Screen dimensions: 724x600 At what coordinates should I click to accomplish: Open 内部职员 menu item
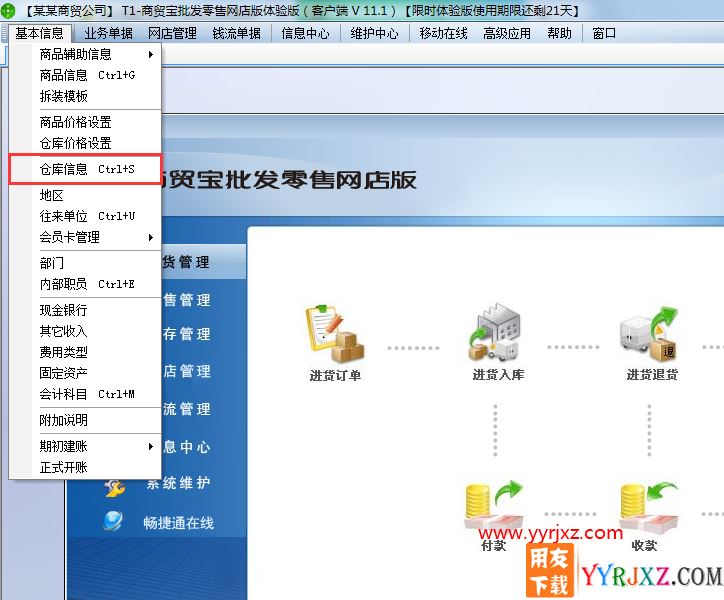pyautogui.click(x=84, y=284)
